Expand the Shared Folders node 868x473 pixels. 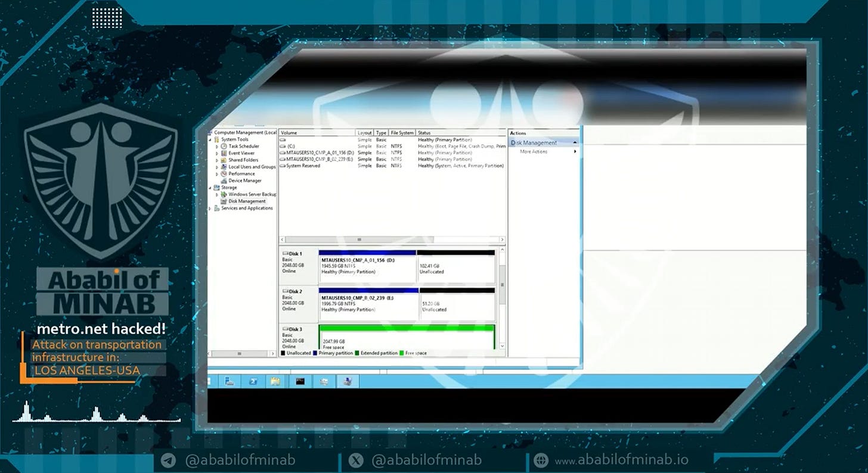coord(217,160)
